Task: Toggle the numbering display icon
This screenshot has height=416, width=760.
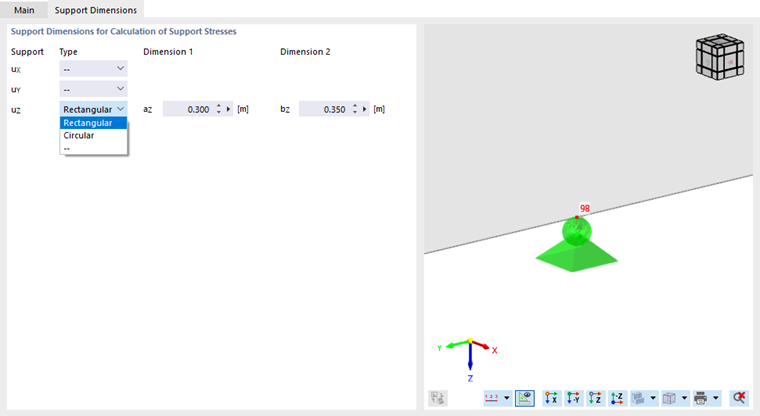Action: click(x=491, y=398)
